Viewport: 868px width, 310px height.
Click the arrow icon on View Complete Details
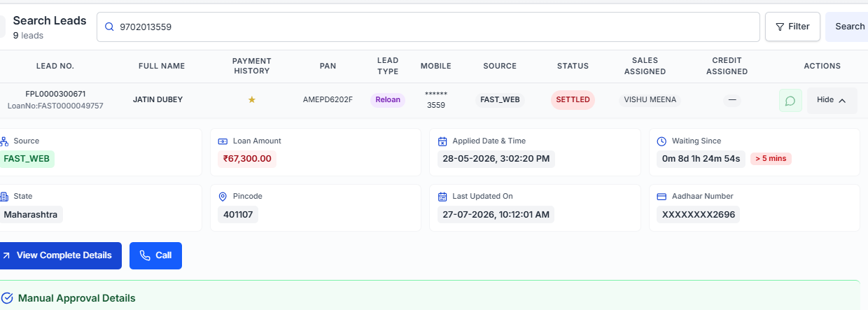pyautogui.click(x=6, y=255)
